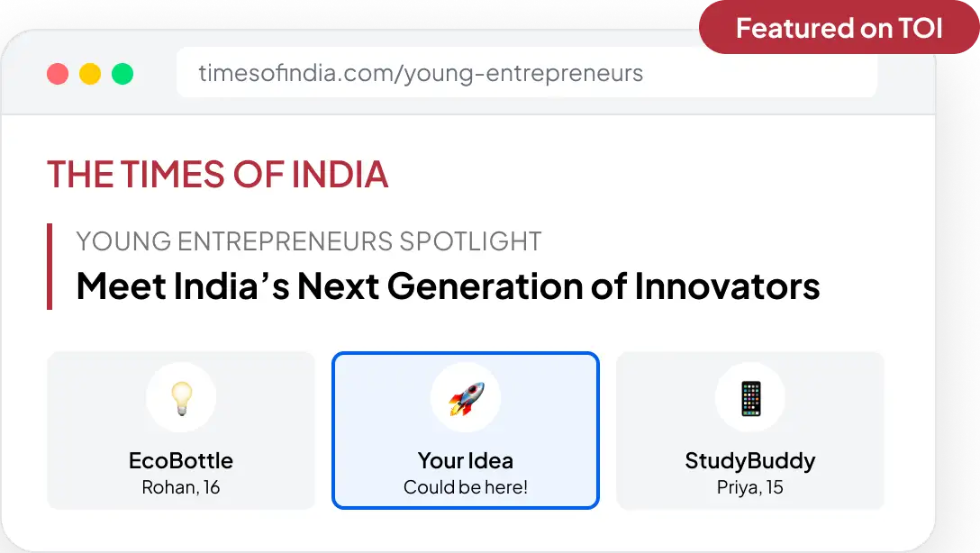Select the StudyBuddy card
This screenshot has height=553, width=980.
[x=750, y=431]
